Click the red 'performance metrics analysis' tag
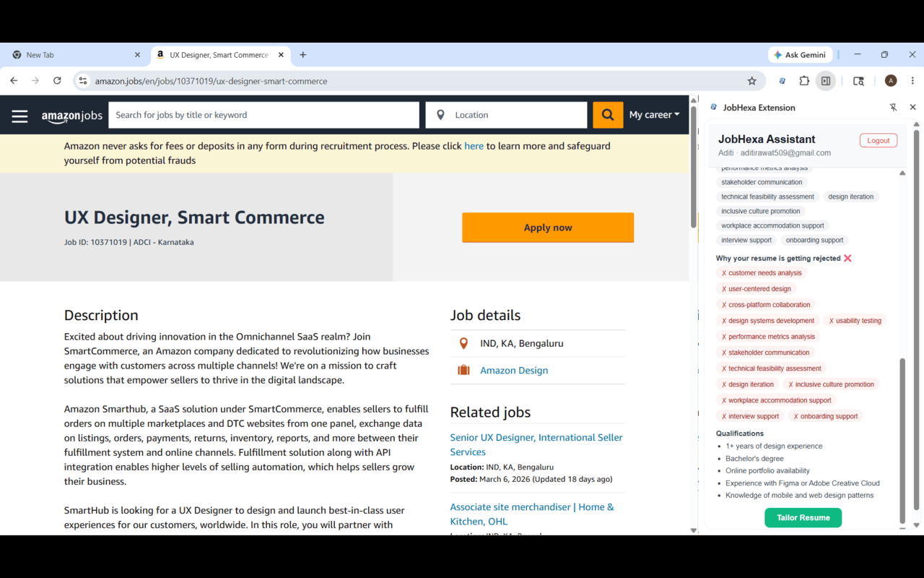This screenshot has width=924, height=578. pos(768,337)
